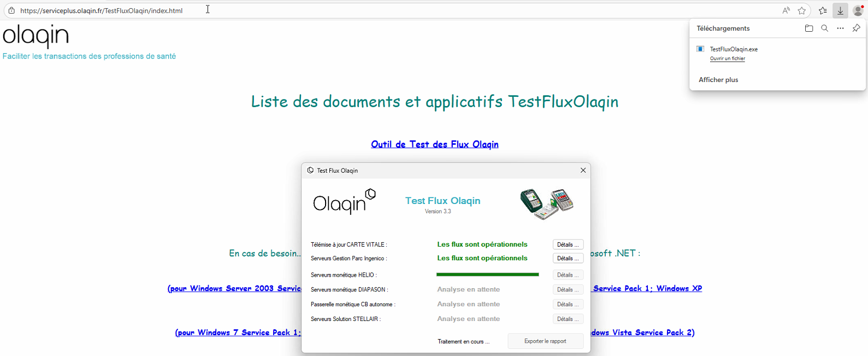Open the favorites list icon

point(823,10)
